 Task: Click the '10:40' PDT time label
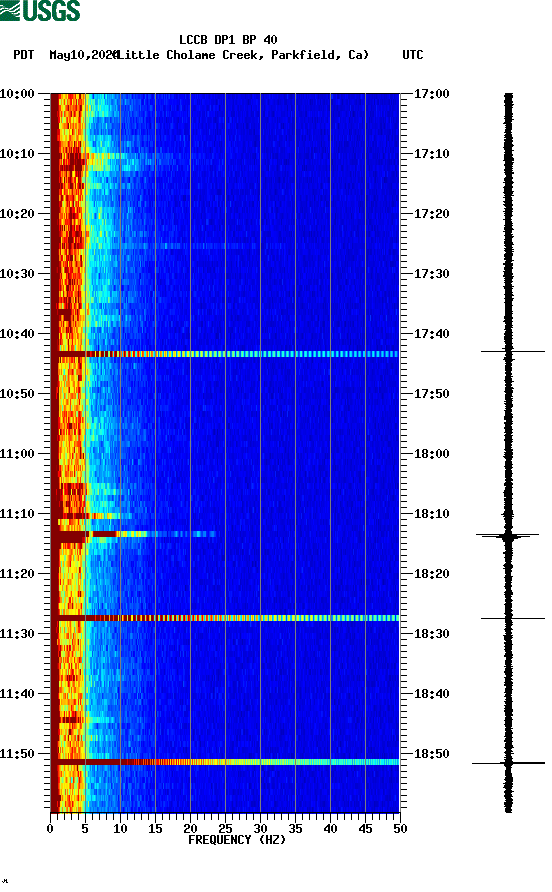pos(18,333)
